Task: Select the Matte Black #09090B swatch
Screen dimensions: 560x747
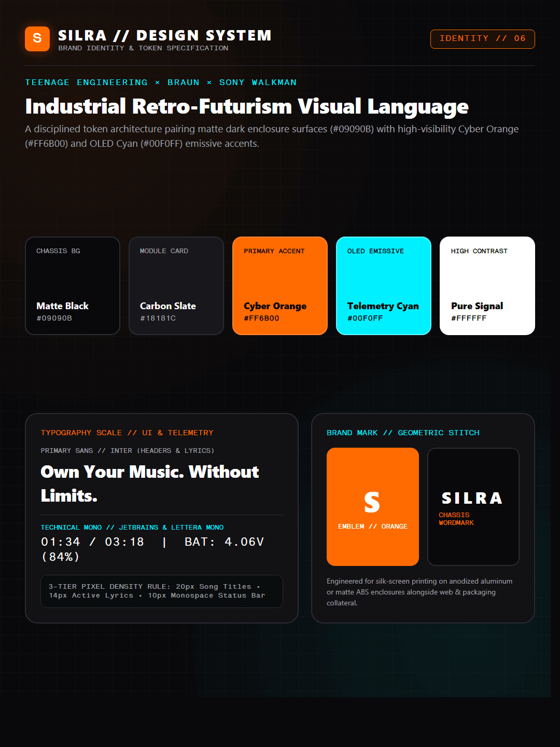Action: (x=73, y=286)
